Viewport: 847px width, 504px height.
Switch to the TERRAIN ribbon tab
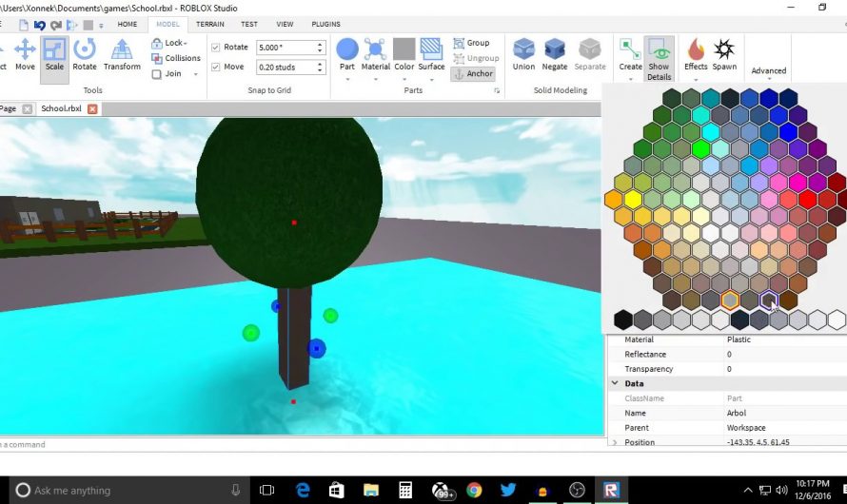[210, 25]
